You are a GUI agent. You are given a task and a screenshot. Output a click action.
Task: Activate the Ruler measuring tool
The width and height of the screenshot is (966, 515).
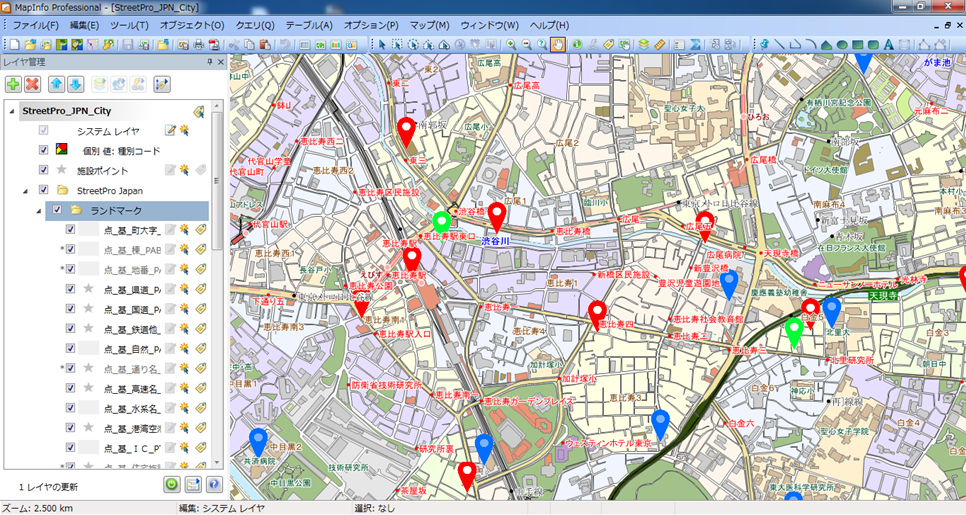(660, 45)
